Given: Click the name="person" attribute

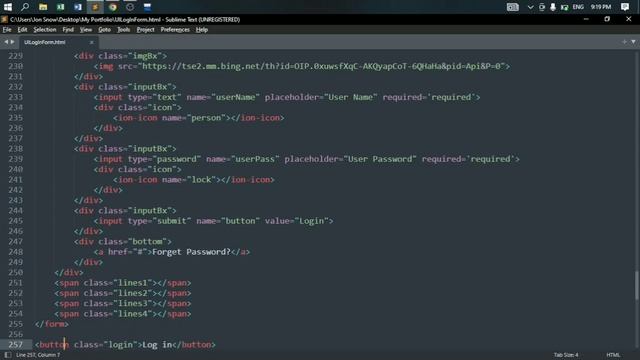Looking at the screenshot, I should click(194, 118).
